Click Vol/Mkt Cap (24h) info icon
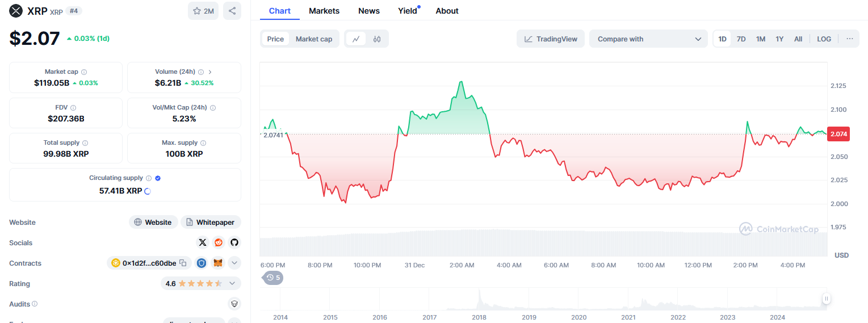Image resolution: width=868 pixels, height=323 pixels. (213, 107)
